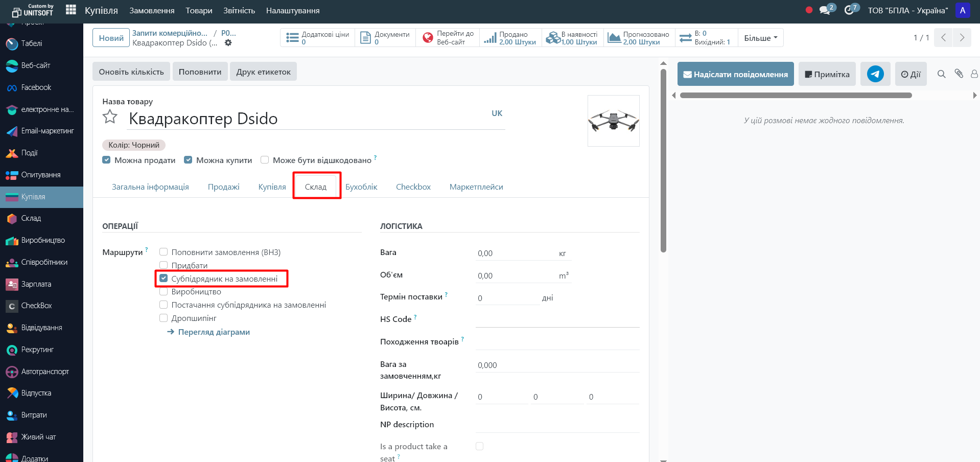This screenshot has height=462, width=980.
Task: Open the Налаштування top menu
Action: coord(293,10)
